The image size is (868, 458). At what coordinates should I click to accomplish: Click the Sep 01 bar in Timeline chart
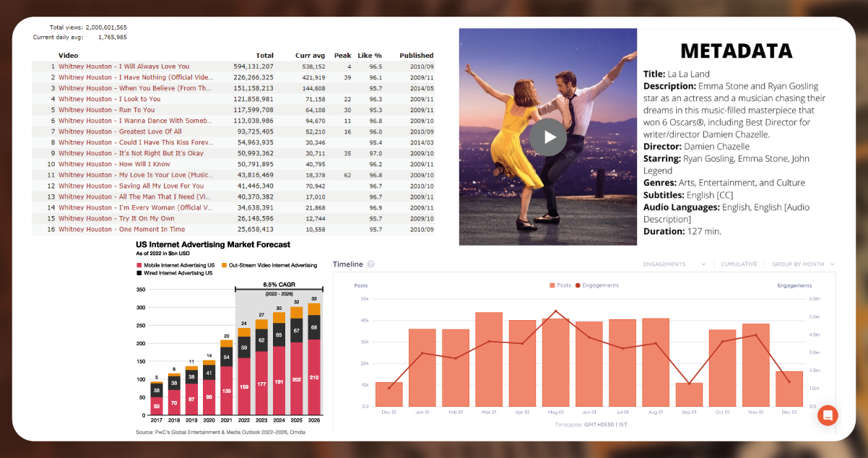[689, 394]
